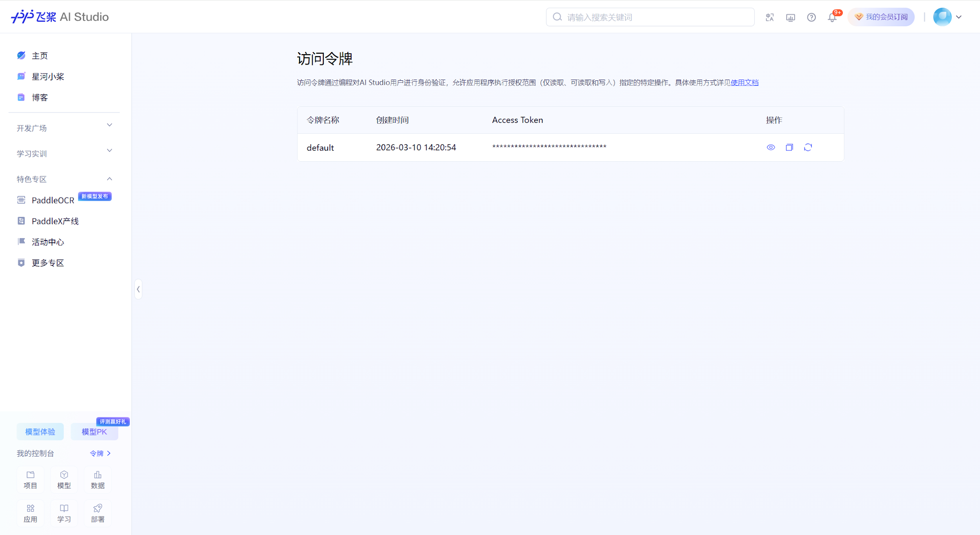Open the 活动中心 activity center
This screenshot has height=535, width=980.
pyautogui.click(x=48, y=242)
